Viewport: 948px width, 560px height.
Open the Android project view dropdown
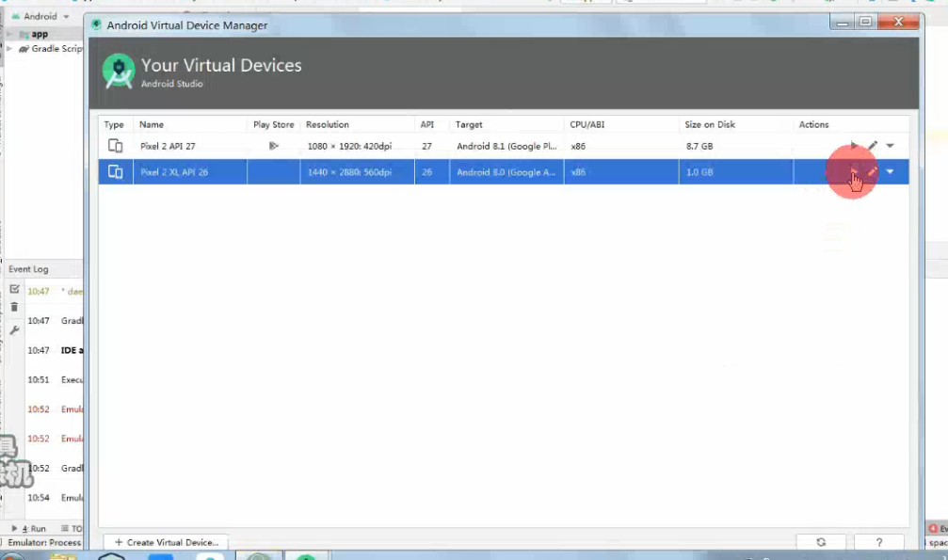point(40,16)
